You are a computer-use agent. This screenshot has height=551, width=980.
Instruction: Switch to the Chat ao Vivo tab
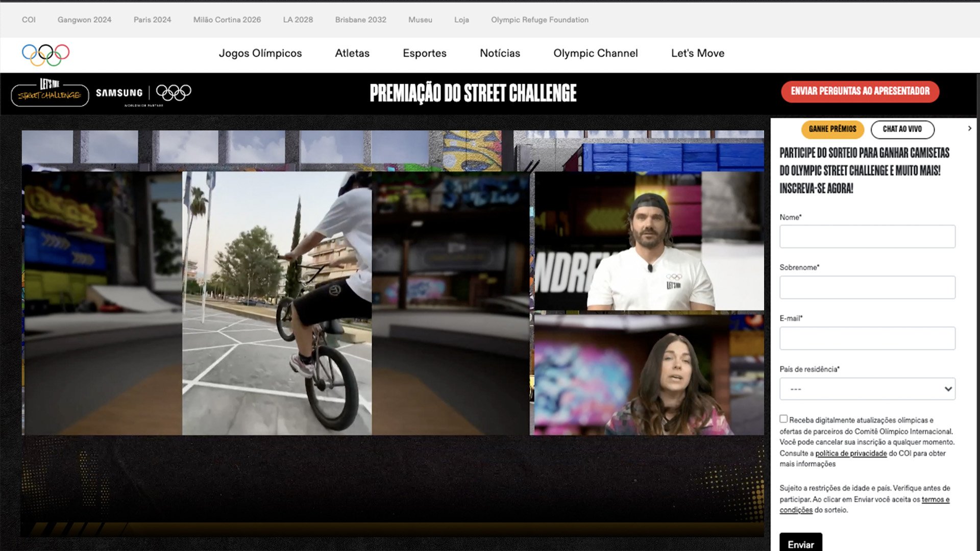click(902, 129)
